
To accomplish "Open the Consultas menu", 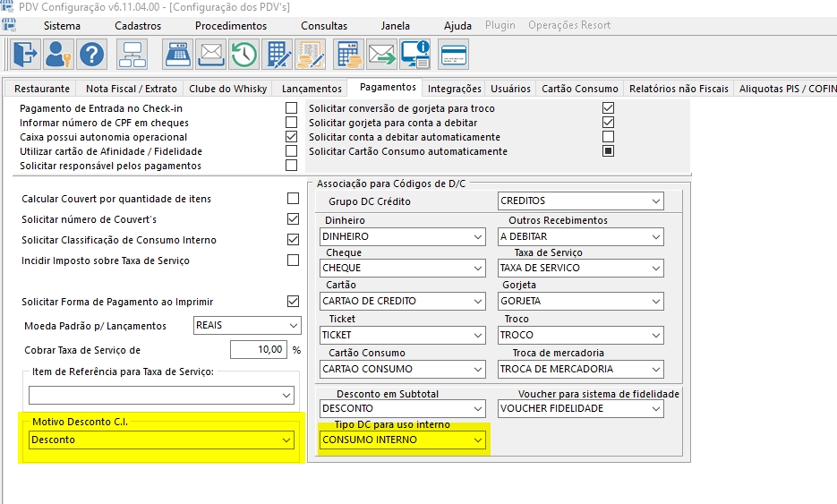I will pos(324,26).
